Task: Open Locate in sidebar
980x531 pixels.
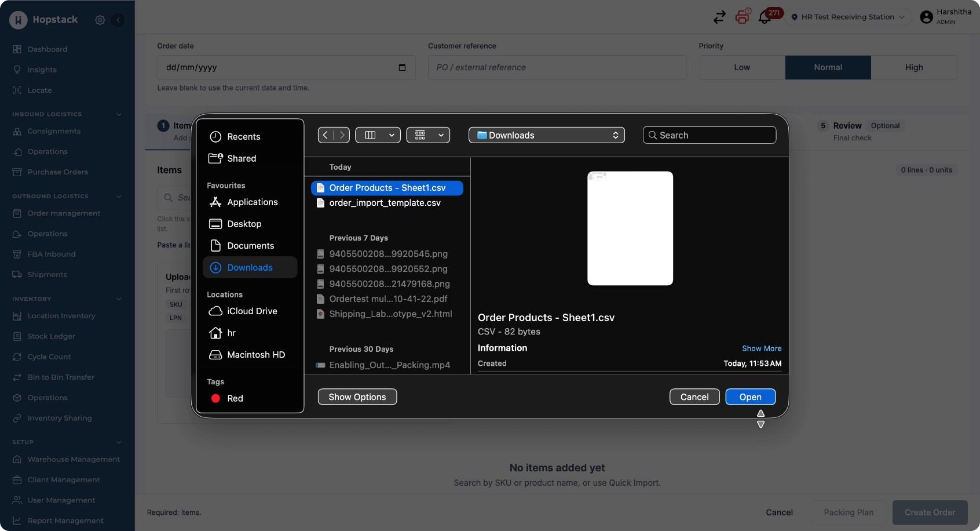Action: [39, 90]
